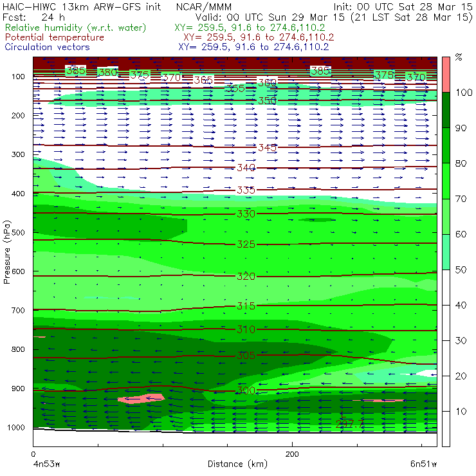Click the '0' distance axis tick label

pos(33,454)
